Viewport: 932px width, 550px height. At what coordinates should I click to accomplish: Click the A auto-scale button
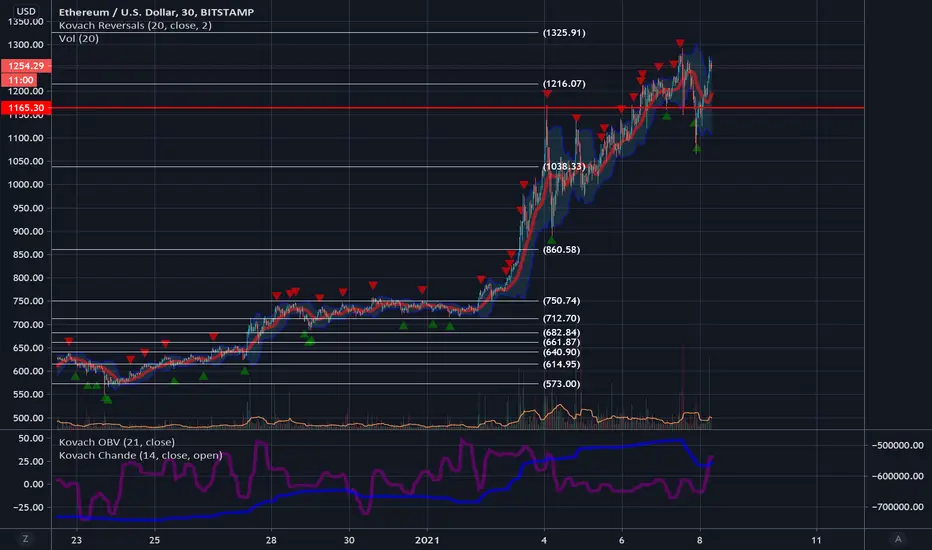pyautogui.click(x=898, y=539)
